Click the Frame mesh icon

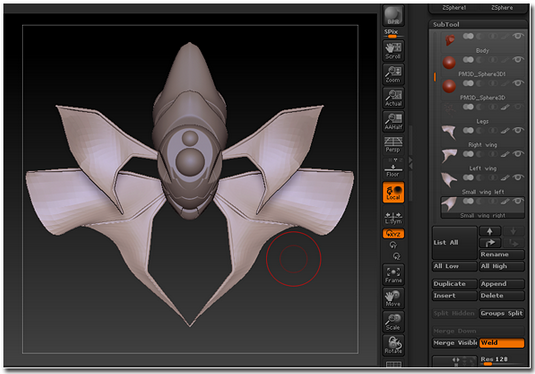click(393, 275)
